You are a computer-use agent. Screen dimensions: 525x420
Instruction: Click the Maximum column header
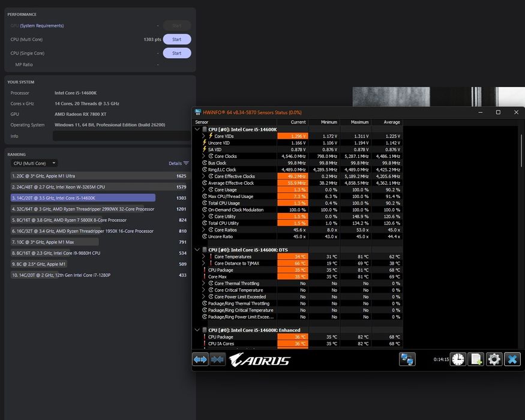pyautogui.click(x=359, y=122)
